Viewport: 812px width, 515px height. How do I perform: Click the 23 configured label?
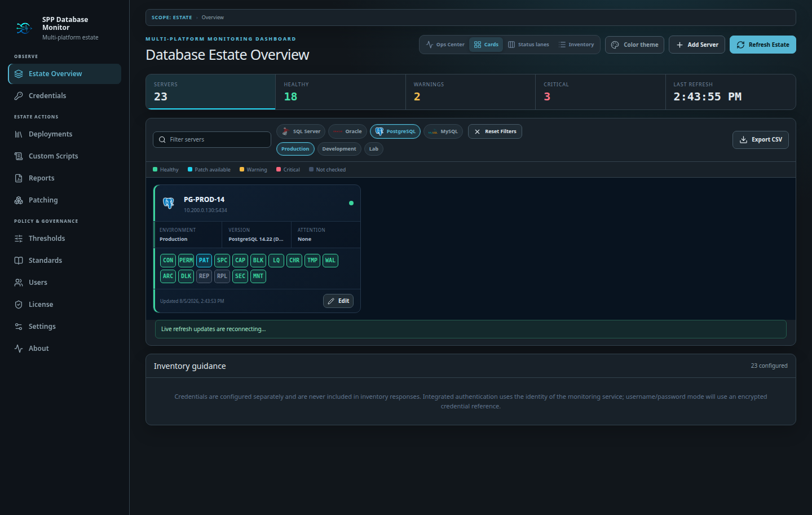tap(769, 366)
